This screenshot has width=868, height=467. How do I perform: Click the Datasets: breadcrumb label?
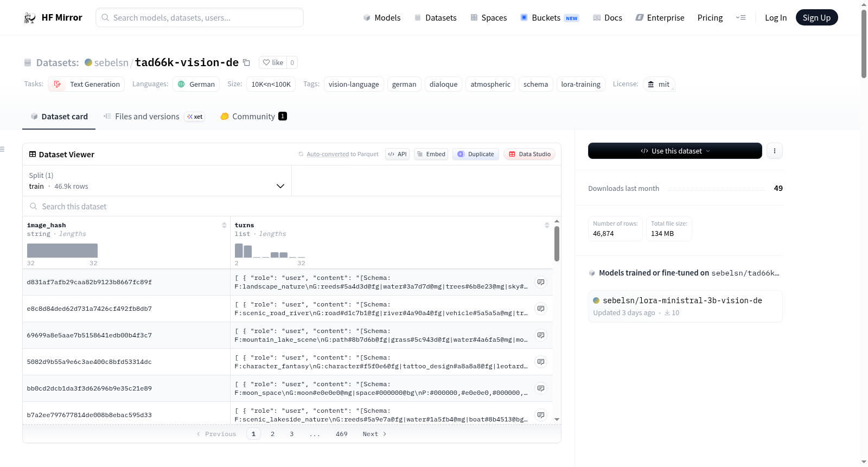(x=58, y=62)
